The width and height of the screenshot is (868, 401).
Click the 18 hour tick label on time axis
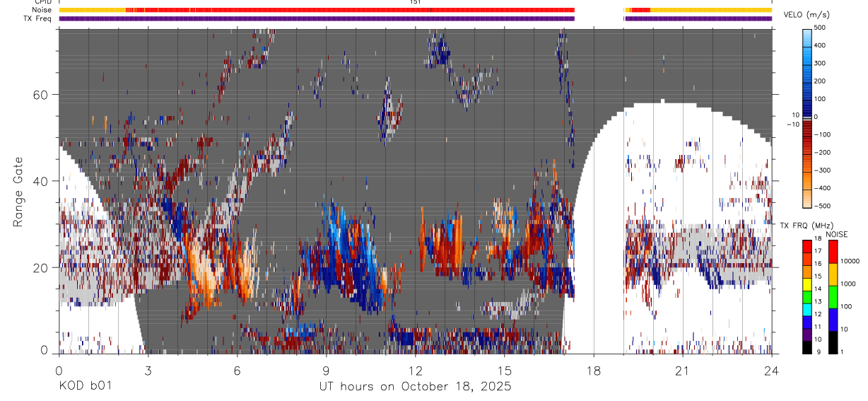tap(594, 370)
